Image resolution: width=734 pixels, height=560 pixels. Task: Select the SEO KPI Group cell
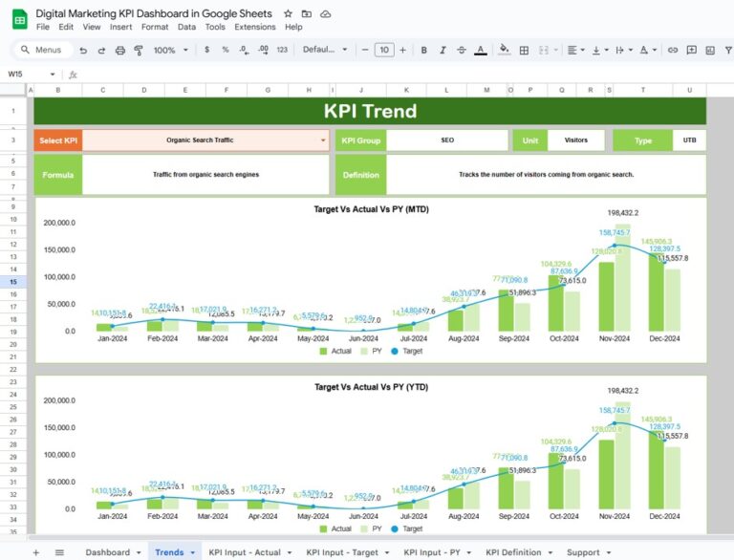[447, 140]
